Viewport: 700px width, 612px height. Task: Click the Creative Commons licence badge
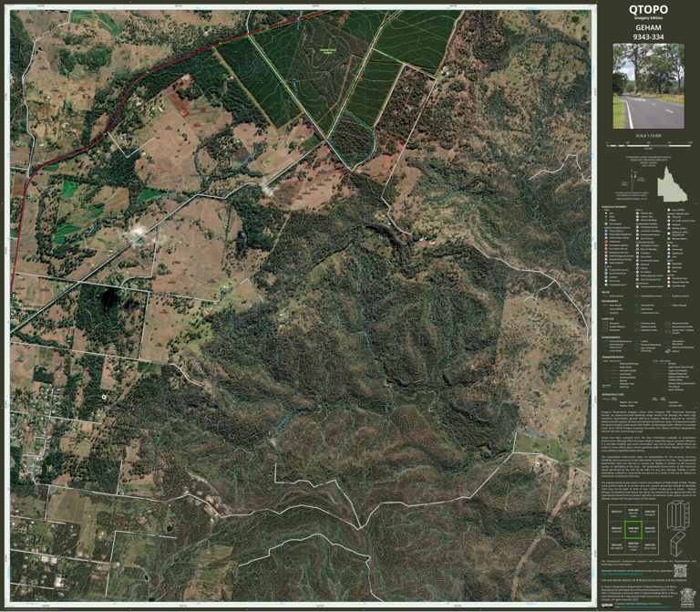[x=607, y=606]
